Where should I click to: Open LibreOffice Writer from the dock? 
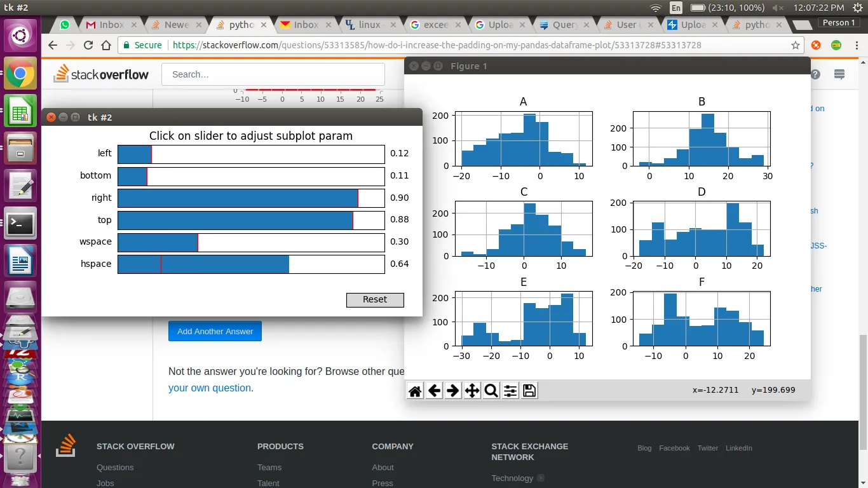click(20, 261)
